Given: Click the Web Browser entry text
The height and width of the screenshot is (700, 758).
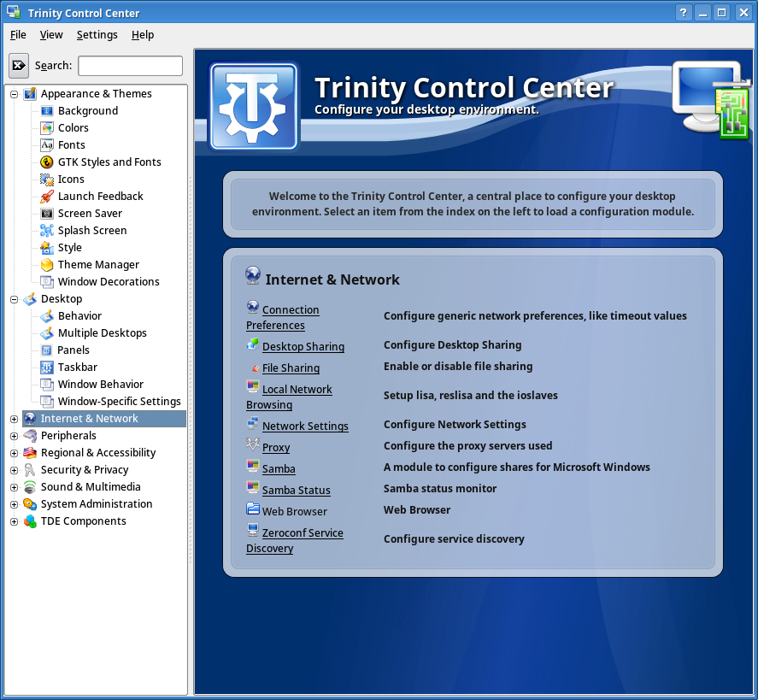Looking at the screenshot, I should pyautogui.click(x=295, y=511).
